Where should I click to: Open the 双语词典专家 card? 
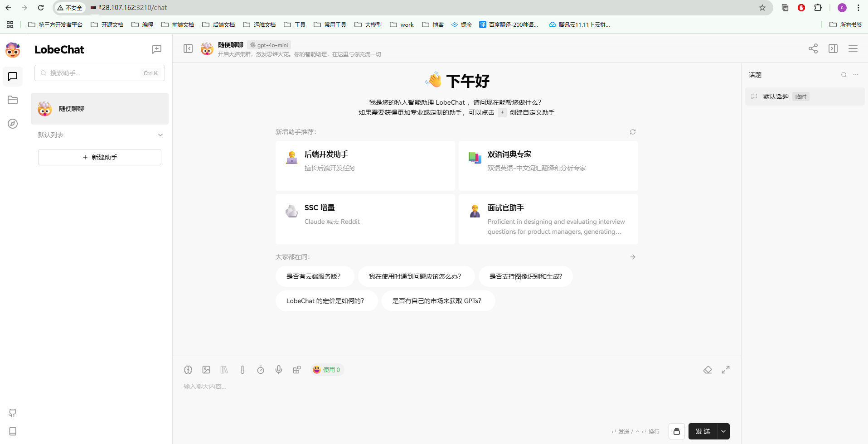pyautogui.click(x=548, y=166)
